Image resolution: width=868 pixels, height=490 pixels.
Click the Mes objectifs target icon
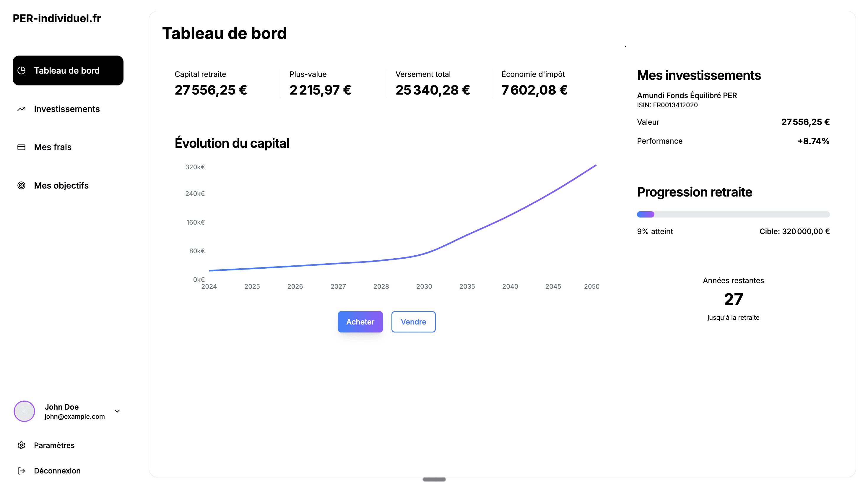click(x=22, y=185)
